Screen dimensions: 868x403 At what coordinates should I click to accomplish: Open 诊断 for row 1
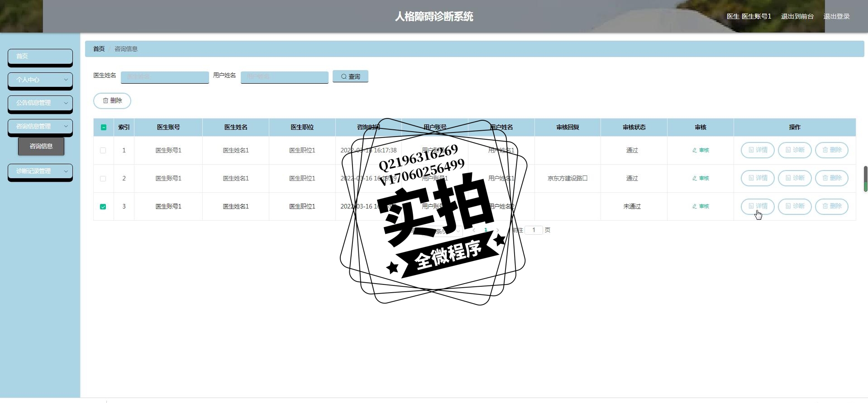tap(795, 150)
